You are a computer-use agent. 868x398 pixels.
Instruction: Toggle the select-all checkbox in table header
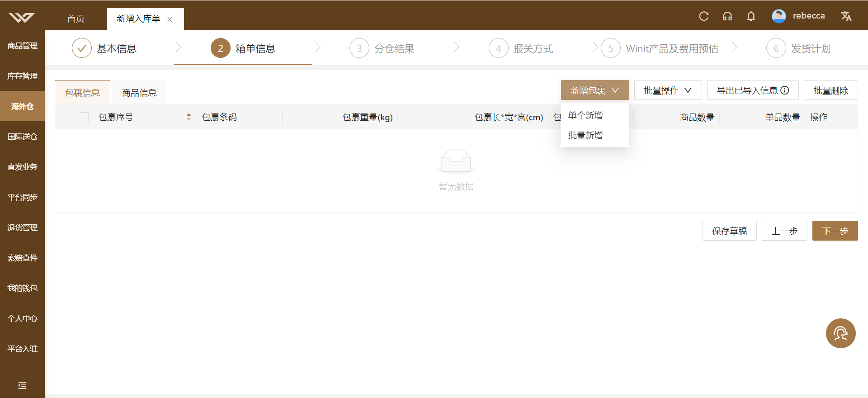tap(84, 117)
